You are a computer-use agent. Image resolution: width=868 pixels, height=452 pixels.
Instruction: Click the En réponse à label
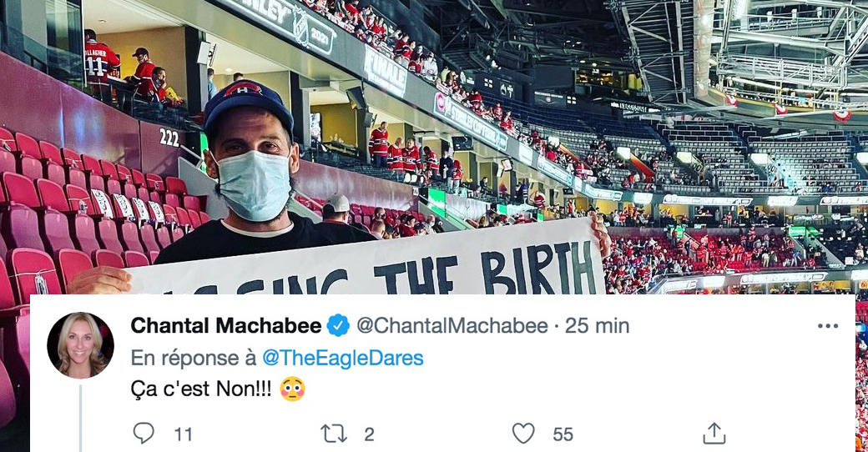[x=194, y=358]
